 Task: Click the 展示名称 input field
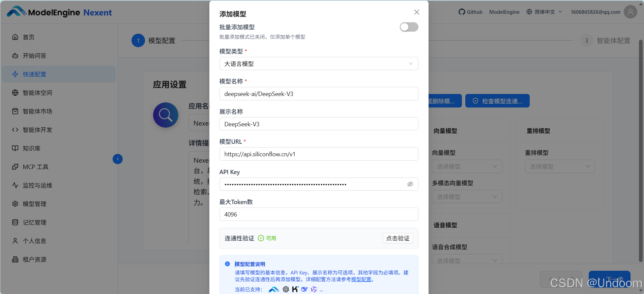click(319, 124)
